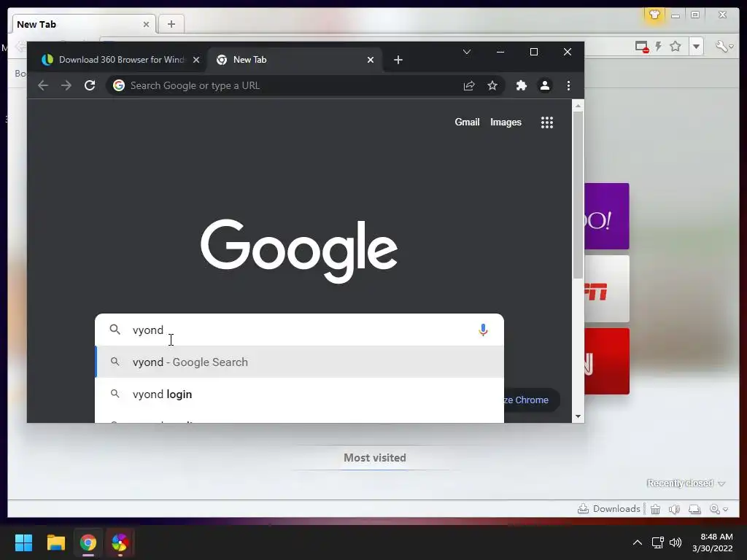Screen dimensions: 747x560
Task: Click the 360 Browser icon on the taskbar
Action: pyautogui.click(x=120, y=542)
